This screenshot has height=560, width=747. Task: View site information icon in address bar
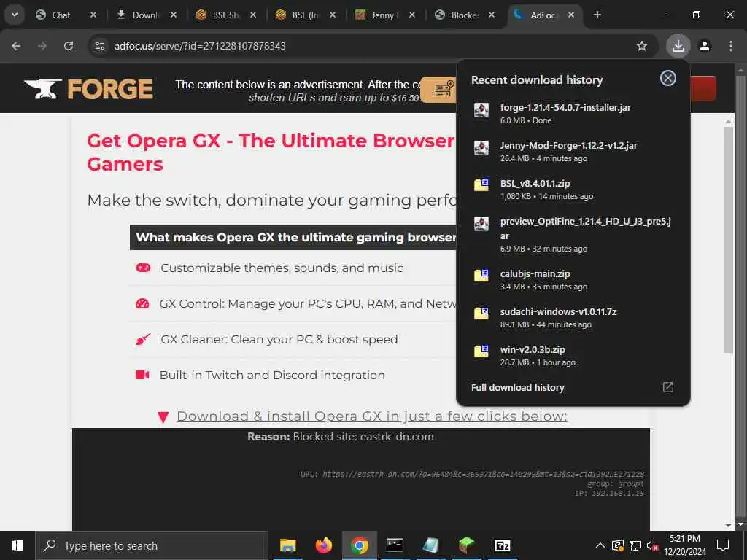99,46
